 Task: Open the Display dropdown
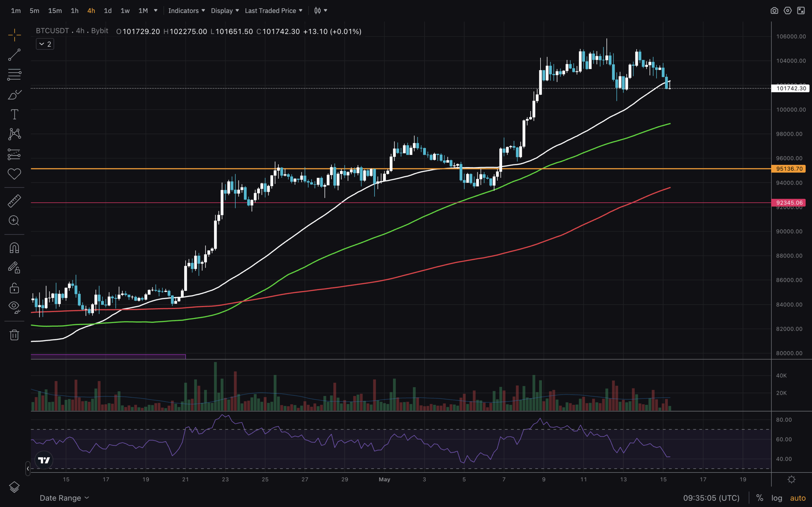pyautogui.click(x=225, y=11)
